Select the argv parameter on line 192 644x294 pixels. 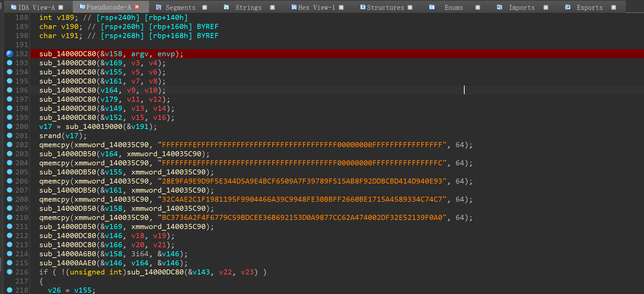point(140,54)
